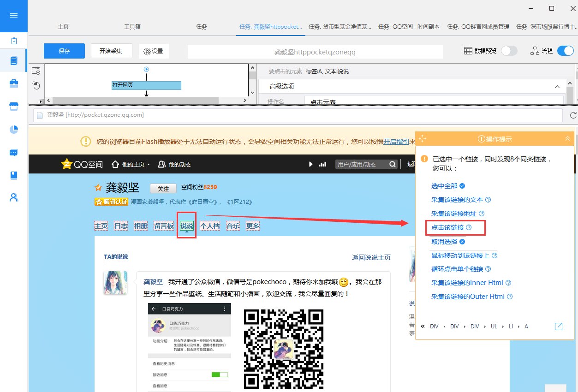Click the help icon beside 点击该链接
The image size is (578, 392).
[469, 227]
